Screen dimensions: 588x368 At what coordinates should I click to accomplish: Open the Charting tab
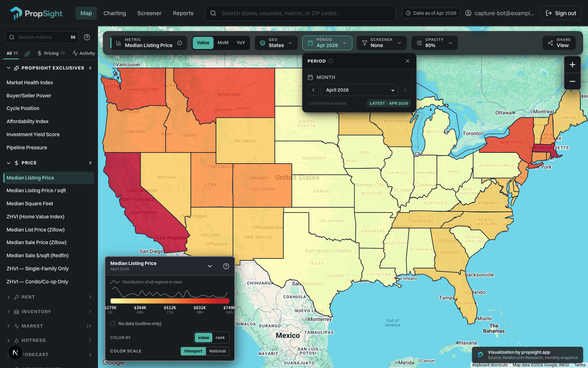pyautogui.click(x=115, y=13)
